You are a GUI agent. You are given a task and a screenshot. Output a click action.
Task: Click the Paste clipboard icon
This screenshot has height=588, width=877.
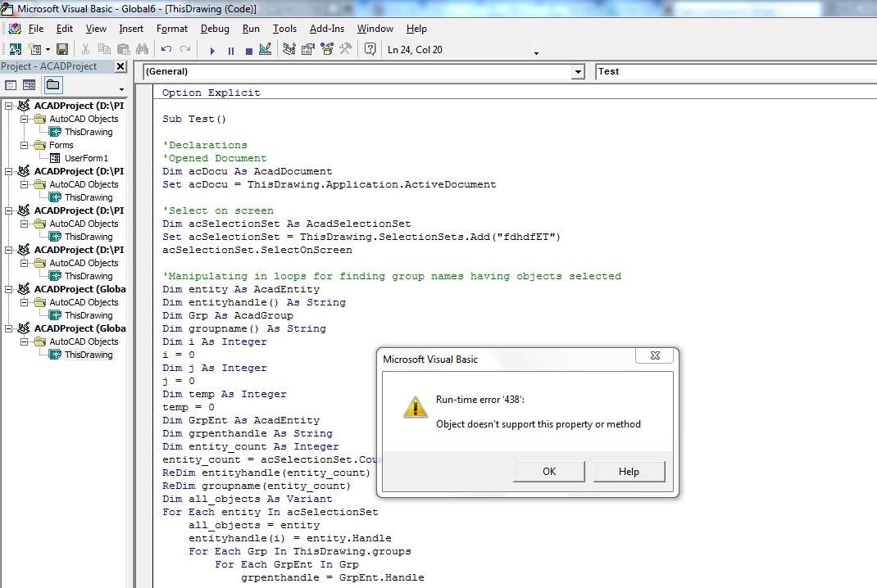click(123, 49)
